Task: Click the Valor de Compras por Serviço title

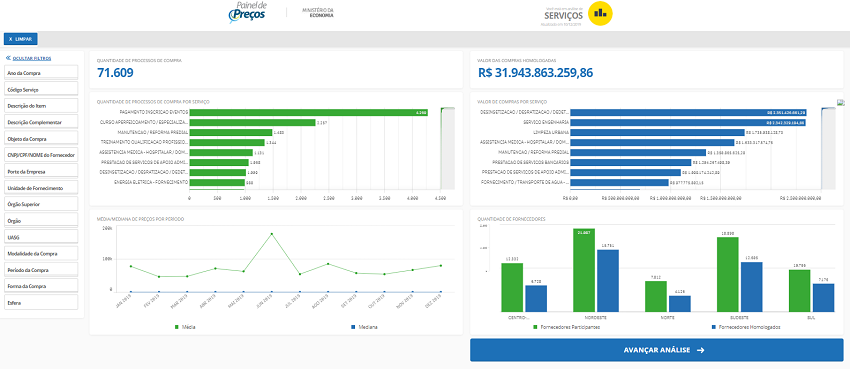Action: click(512, 101)
